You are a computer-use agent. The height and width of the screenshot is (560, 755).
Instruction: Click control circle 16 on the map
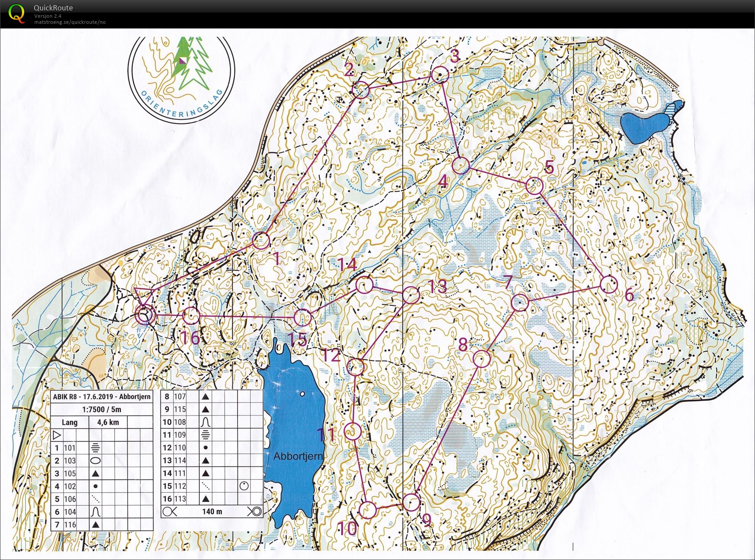(190, 316)
